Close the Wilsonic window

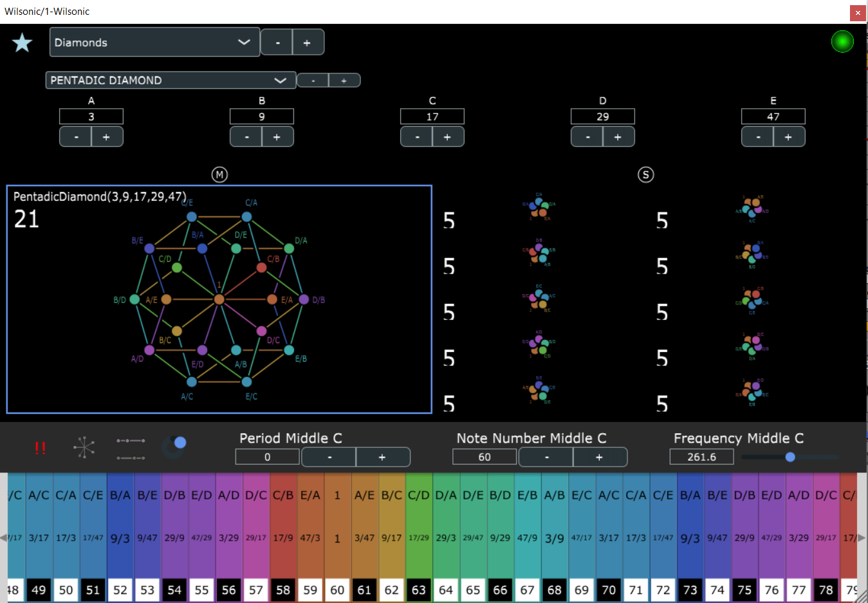[x=858, y=12]
